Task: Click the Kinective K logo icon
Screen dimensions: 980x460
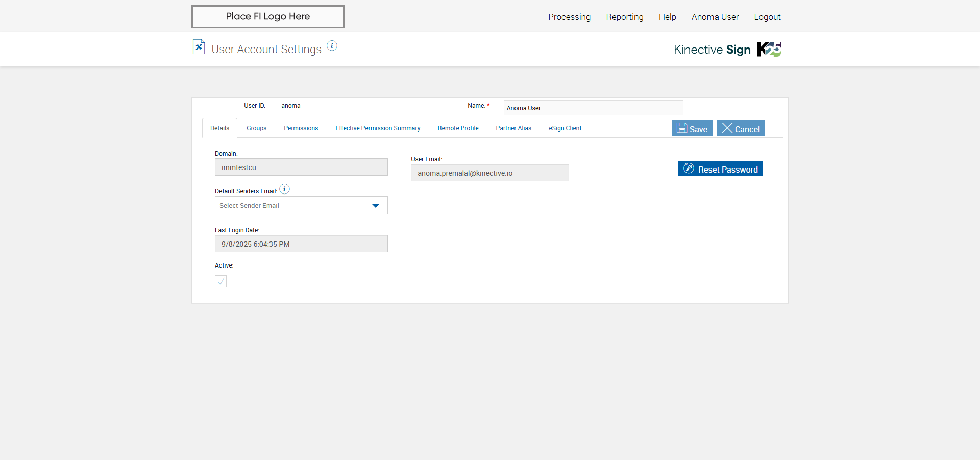Action: 769,50
